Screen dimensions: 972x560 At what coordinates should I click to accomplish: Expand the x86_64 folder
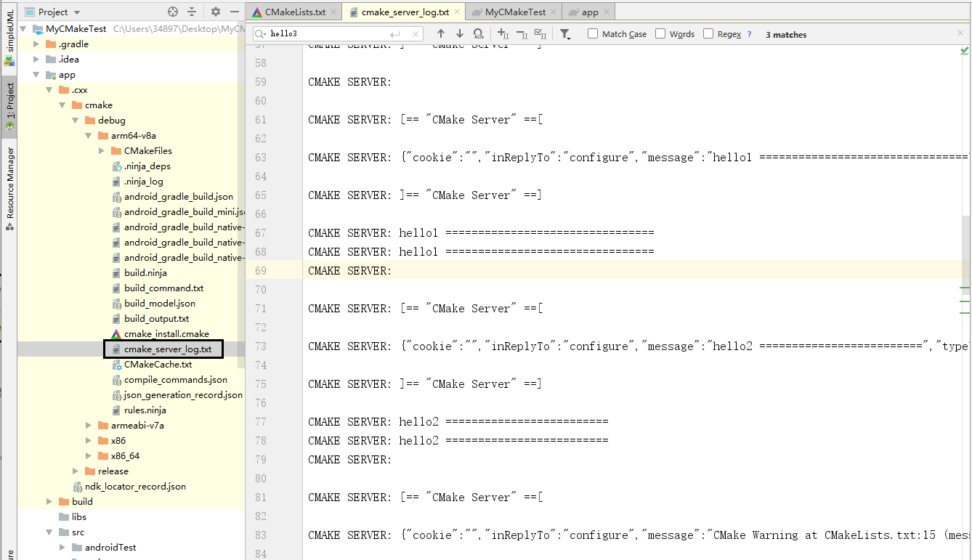[88, 456]
